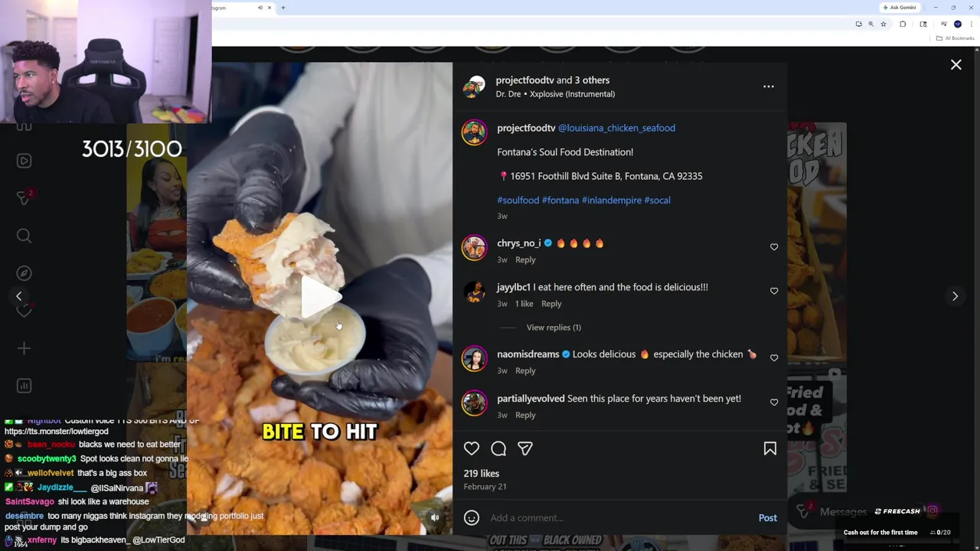Play the video with center play button
This screenshot has width=980, height=551.
320,297
